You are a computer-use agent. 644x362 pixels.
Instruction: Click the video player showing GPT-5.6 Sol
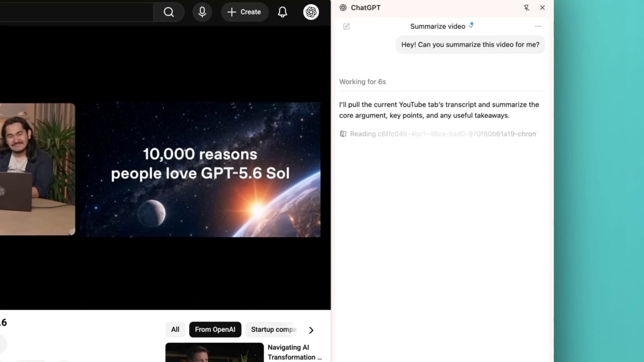point(200,169)
